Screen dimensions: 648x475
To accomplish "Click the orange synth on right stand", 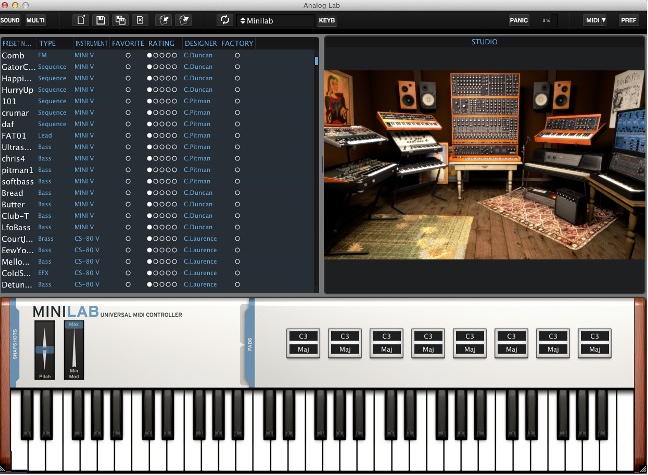I will coord(569,129).
